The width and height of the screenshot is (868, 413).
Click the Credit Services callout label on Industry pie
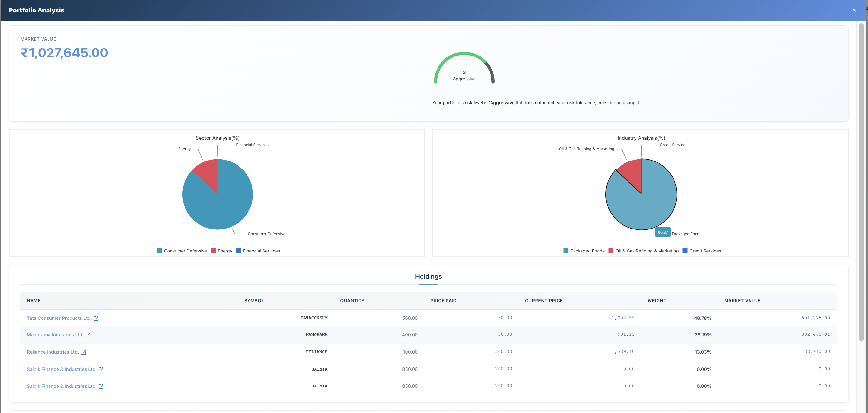point(673,145)
